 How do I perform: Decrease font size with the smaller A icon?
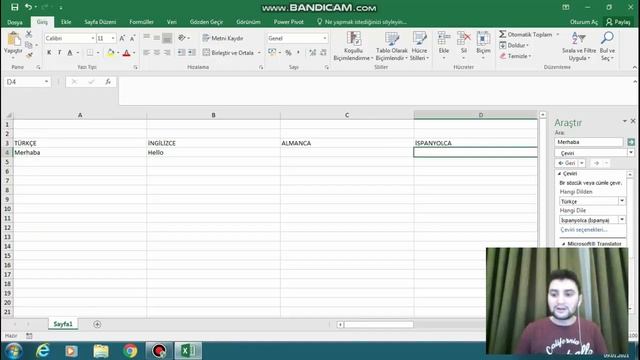click(132, 38)
